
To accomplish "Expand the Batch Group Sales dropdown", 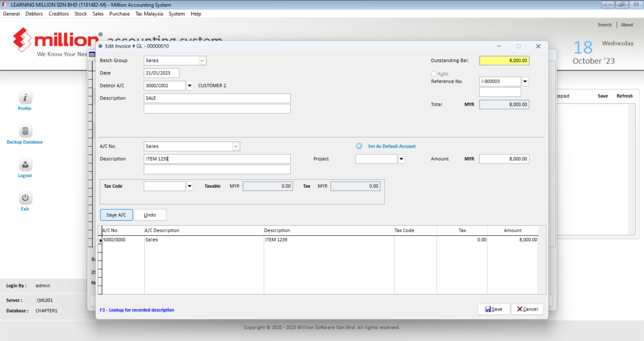I will [202, 61].
